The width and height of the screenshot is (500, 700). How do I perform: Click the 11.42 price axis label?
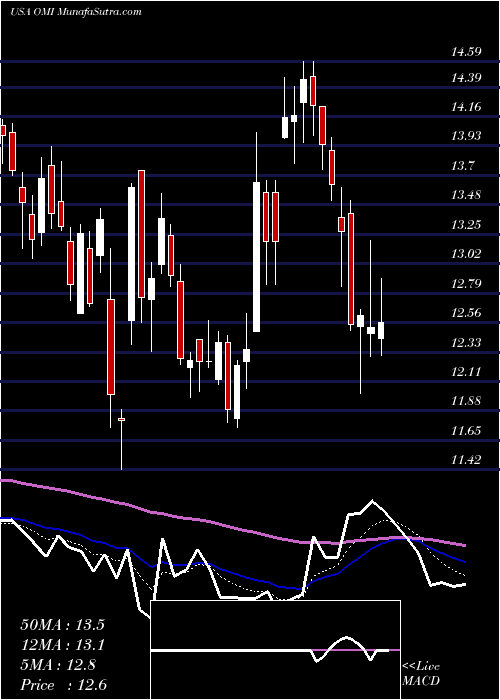pos(466,460)
